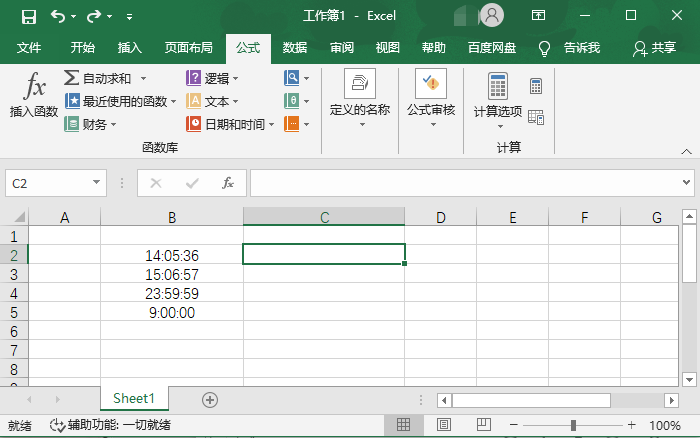Click the fx button beside the formula bar
Viewport: 700px width, 438px height.
[x=228, y=183]
